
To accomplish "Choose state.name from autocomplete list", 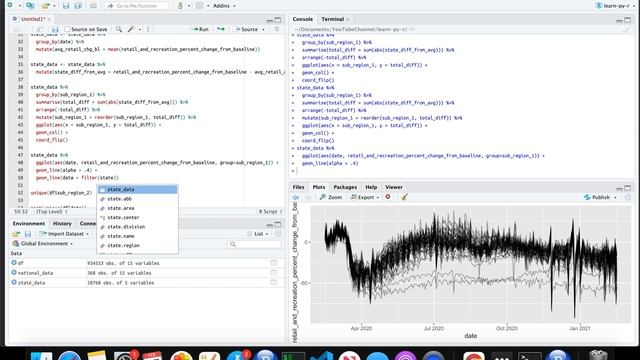I will click(137, 236).
